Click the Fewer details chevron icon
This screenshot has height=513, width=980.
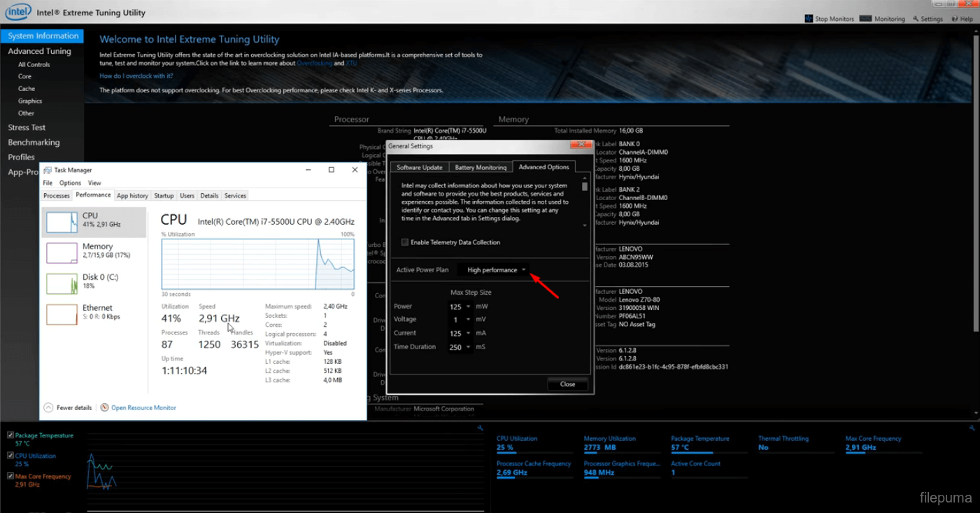(x=48, y=407)
